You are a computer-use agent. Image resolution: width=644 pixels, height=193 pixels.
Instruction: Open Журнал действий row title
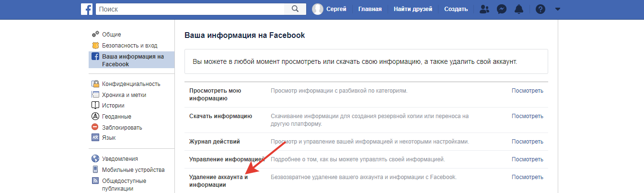[215, 142]
